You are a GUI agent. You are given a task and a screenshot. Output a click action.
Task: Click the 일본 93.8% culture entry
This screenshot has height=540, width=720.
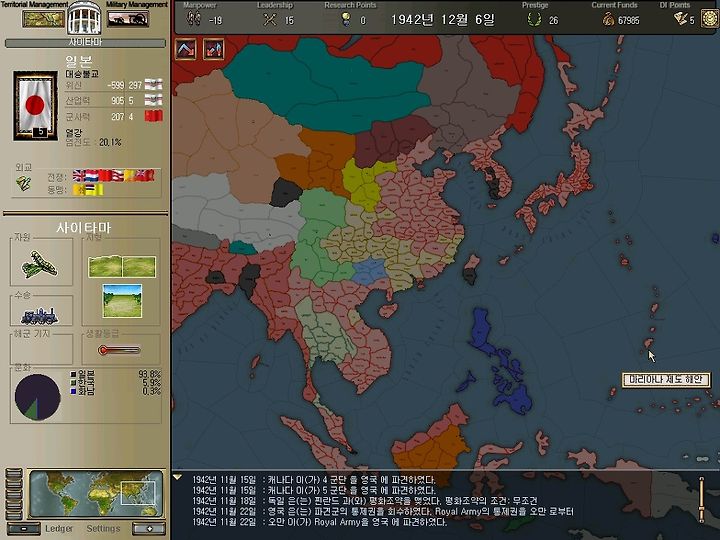click(115, 374)
